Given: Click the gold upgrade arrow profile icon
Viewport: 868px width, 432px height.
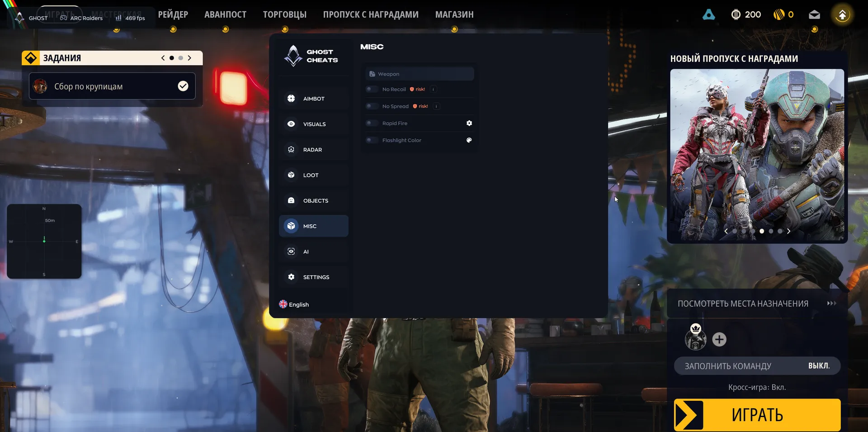Looking at the screenshot, I should coord(842,15).
